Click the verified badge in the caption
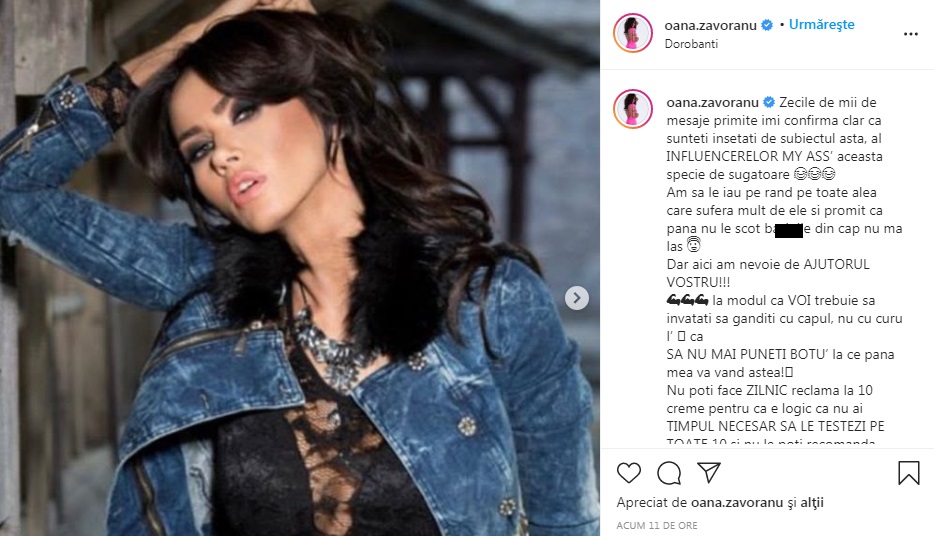The height and width of the screenshot is (536, 934). (x=769, y=102)
